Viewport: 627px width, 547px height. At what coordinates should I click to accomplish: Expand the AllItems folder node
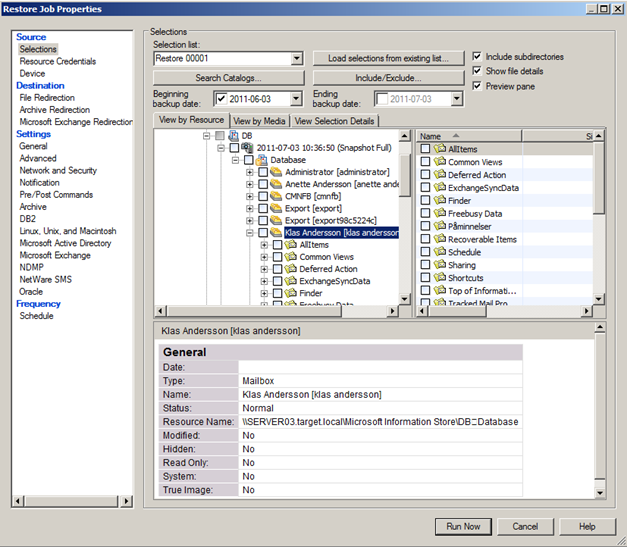(x=264, y=245)
